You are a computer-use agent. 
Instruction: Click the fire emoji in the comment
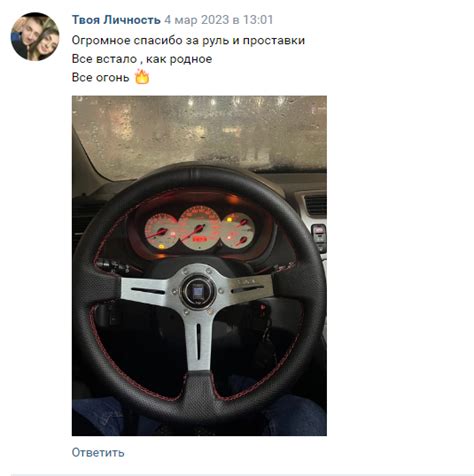point(142,77)
